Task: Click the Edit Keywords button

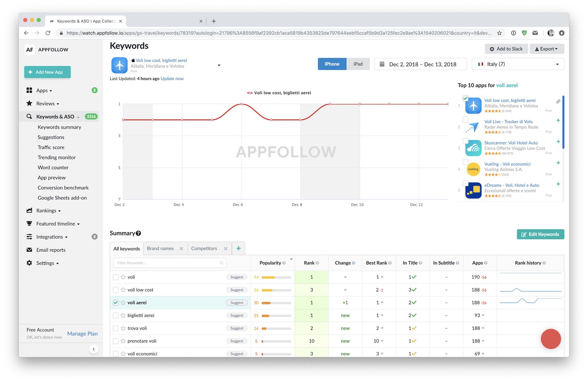Action: pyautogui.click(x=540, y=234)
